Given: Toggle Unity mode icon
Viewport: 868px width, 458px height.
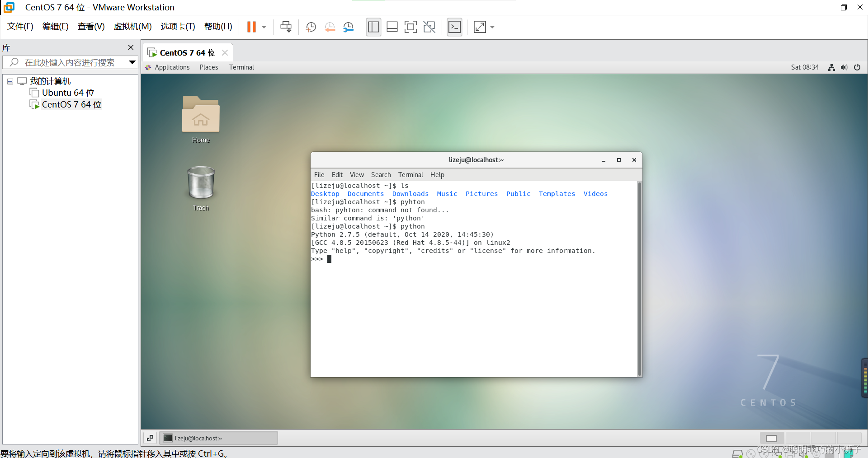Looking at the screenshot, I should (429, 27).
